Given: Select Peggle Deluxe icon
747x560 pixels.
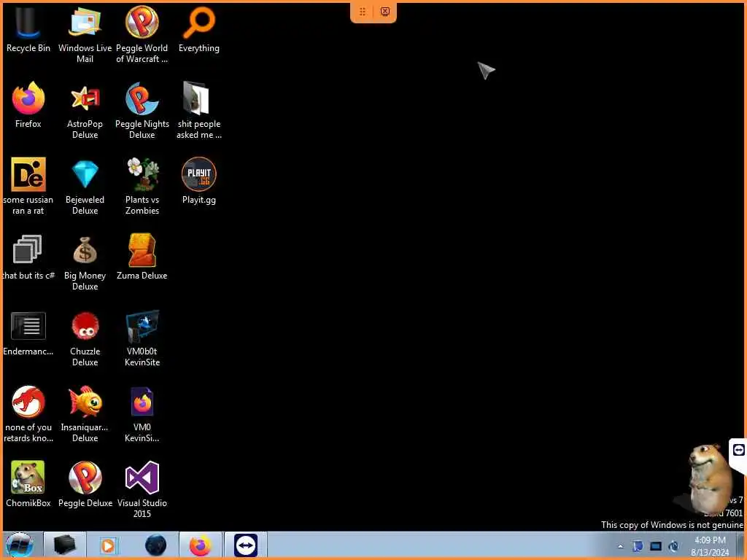Looking at the screenshot, I should coord(85,484).
